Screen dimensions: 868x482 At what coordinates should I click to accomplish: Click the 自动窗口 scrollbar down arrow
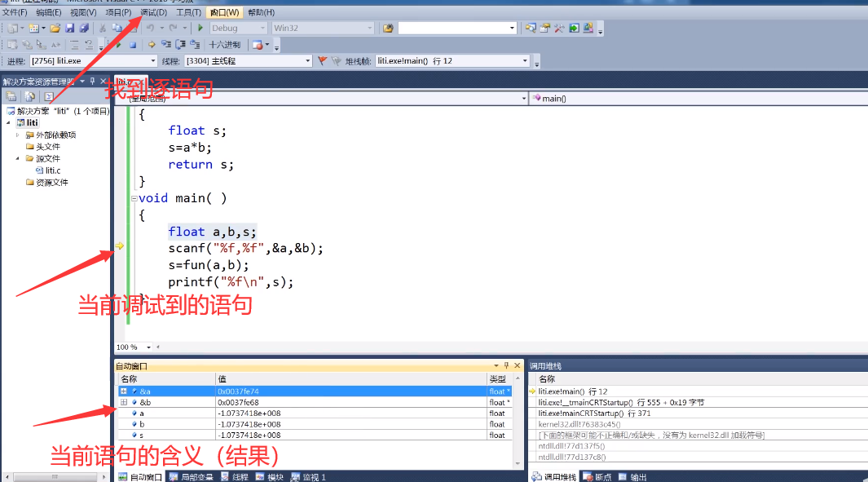[x=518, y=463]
